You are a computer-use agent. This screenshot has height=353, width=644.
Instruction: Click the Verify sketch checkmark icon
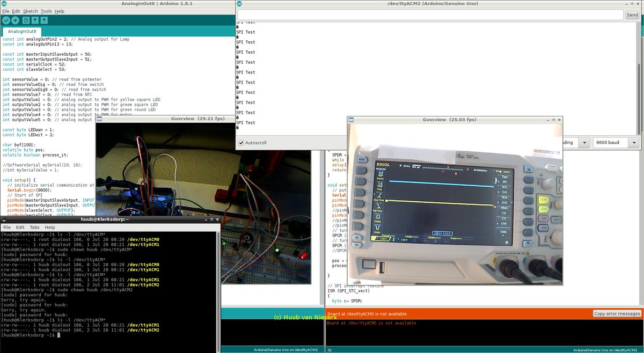coord(6,20)
